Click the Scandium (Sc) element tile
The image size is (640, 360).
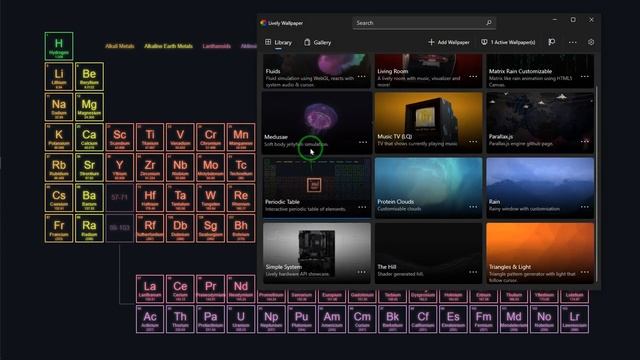coord(120,137)
